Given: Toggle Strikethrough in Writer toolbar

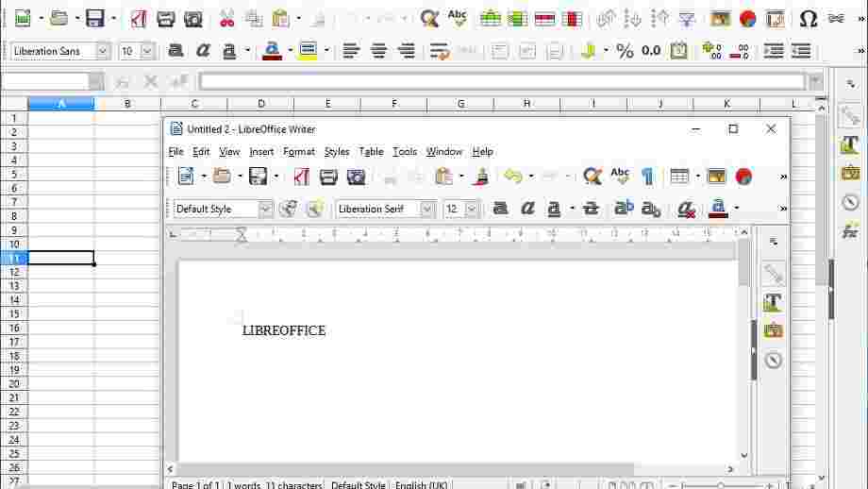Looking at the screenshot, I should click(591, 209).
